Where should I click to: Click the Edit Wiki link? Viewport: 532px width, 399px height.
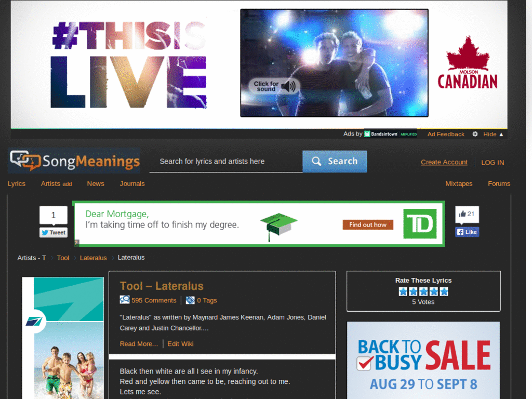(180, 344)
